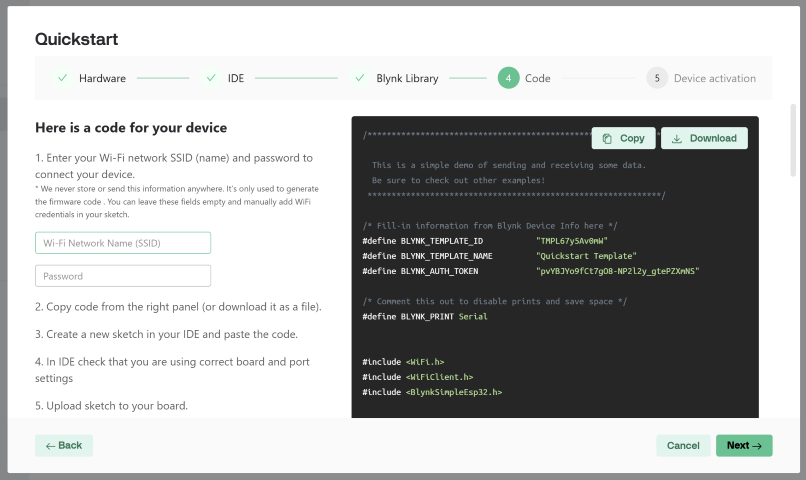The image size is (806, 480).
Task: Select the Code step label
Action: click(538, 79)
